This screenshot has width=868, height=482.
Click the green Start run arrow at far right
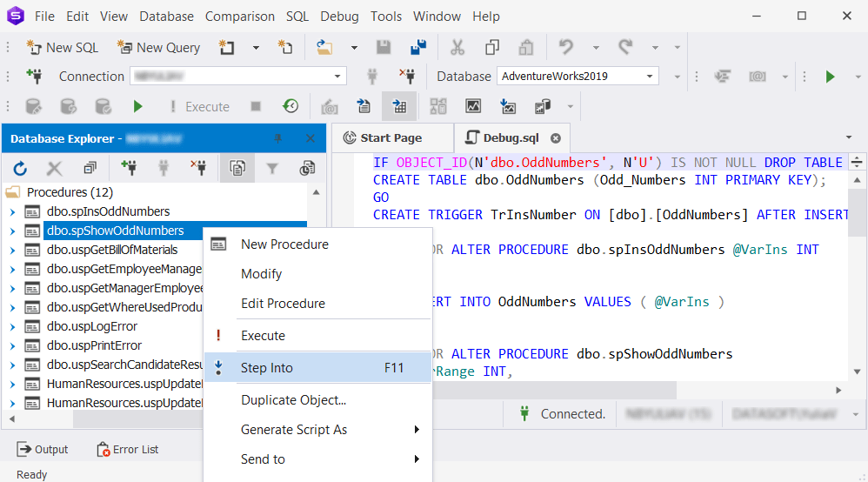coord(830,77)
